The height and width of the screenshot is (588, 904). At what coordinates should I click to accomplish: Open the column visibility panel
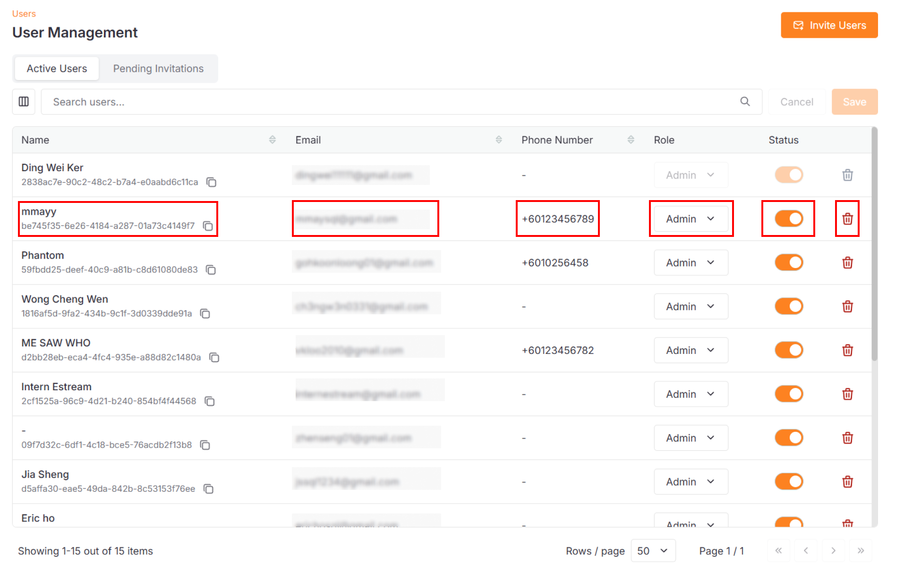(x=24, y=101)
